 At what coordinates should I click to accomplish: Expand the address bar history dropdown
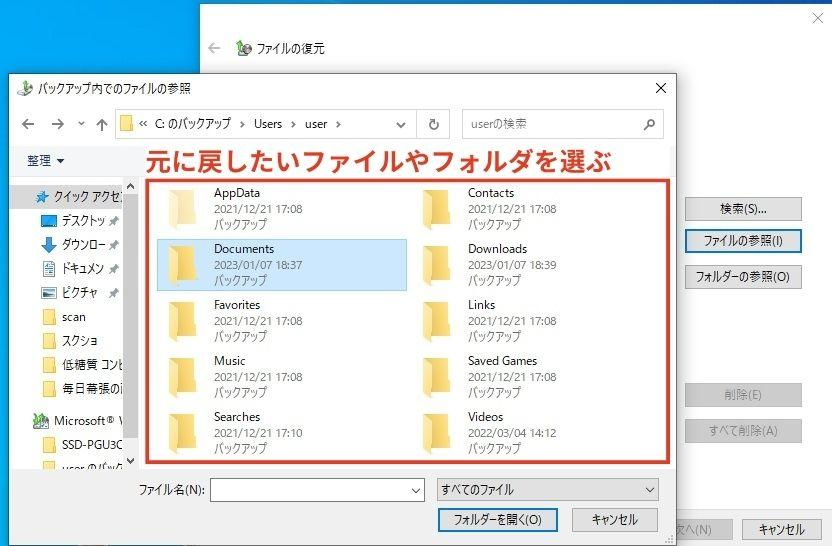click(401, 125)
